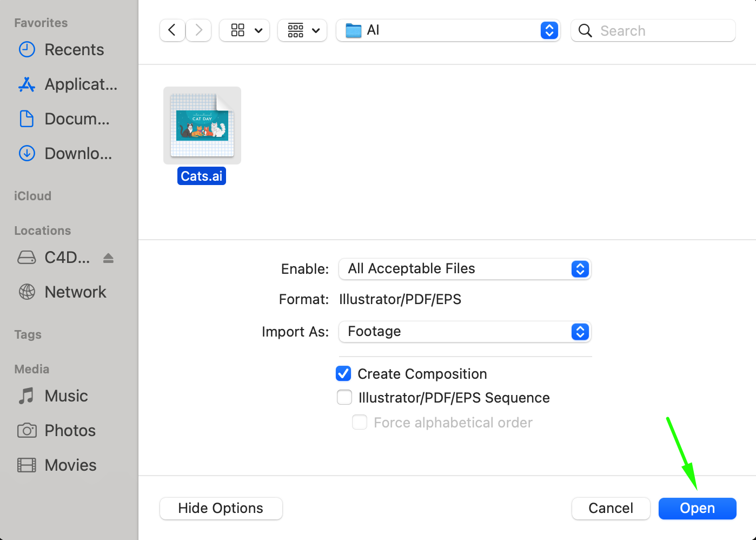The width and height of the screenshot is (756, 540).
Task: Click the Open button
Action: tap(697, 509)
